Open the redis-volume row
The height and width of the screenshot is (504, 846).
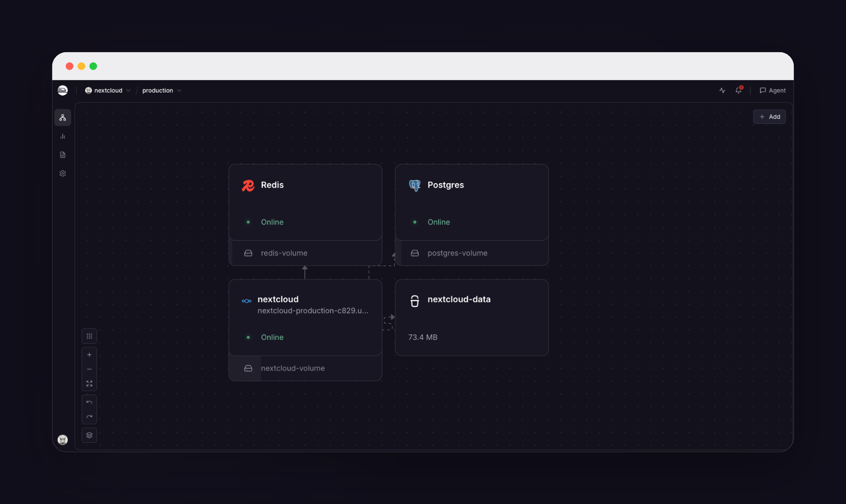pos(305,253)
